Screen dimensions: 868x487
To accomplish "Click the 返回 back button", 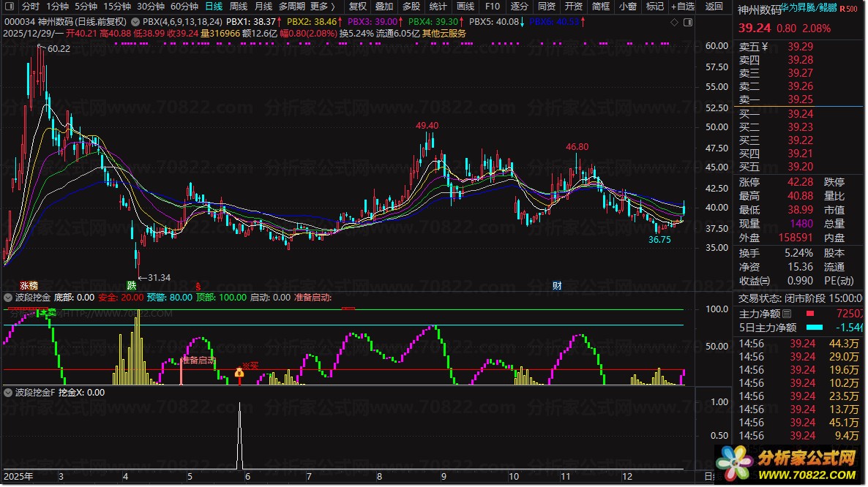I will 714,7.
